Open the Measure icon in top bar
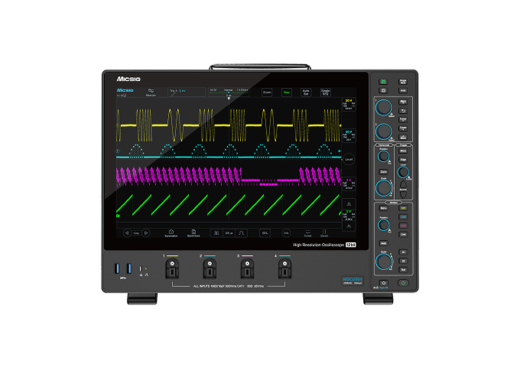The image size is (520, 367). [151, 92]
